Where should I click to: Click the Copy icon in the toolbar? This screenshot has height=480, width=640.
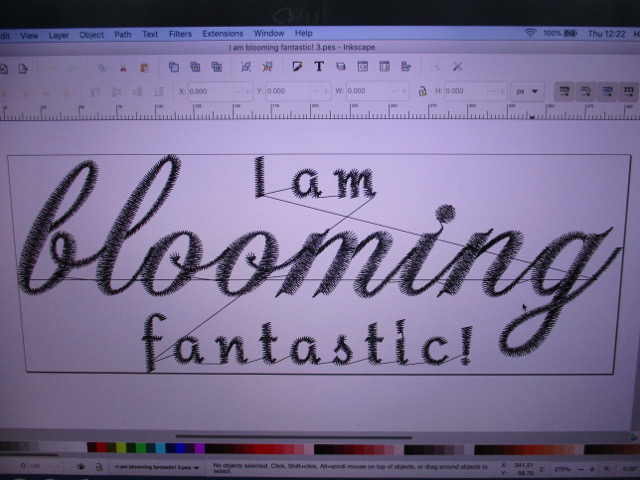tap(102, 68)
